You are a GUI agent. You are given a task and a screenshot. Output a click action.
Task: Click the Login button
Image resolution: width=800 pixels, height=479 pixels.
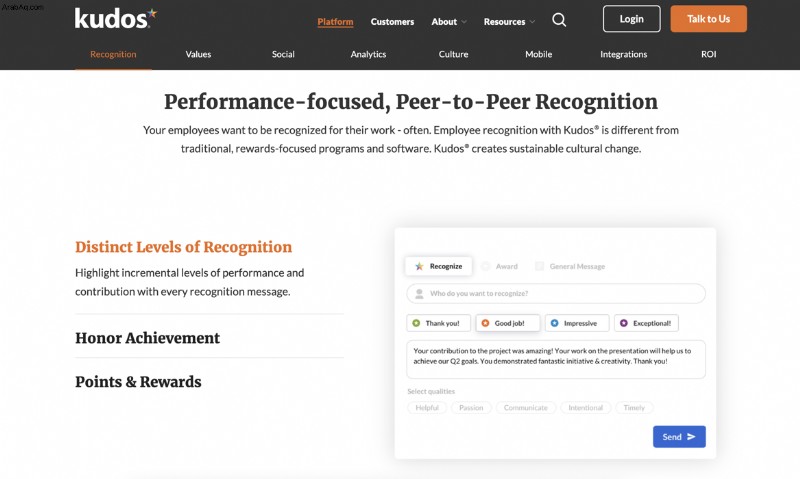tap(632, 19)
